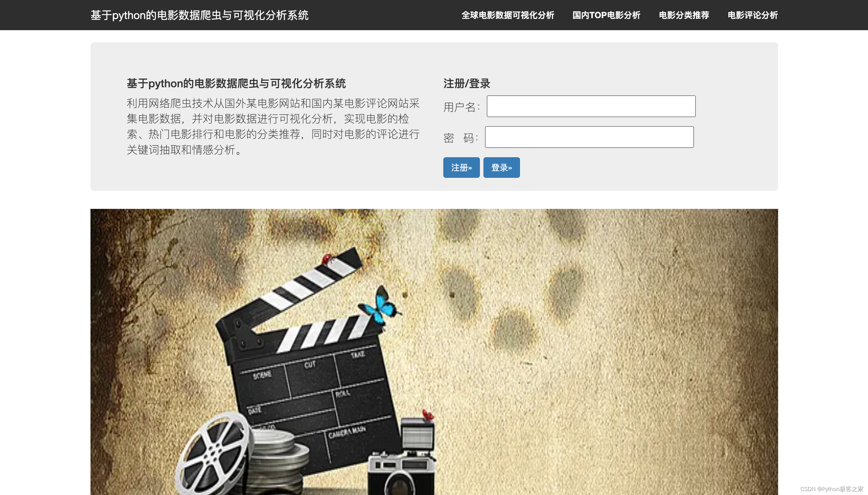868x495 pixels.
Task: Click the 登录» button
Action: click(x=501, y=167)
